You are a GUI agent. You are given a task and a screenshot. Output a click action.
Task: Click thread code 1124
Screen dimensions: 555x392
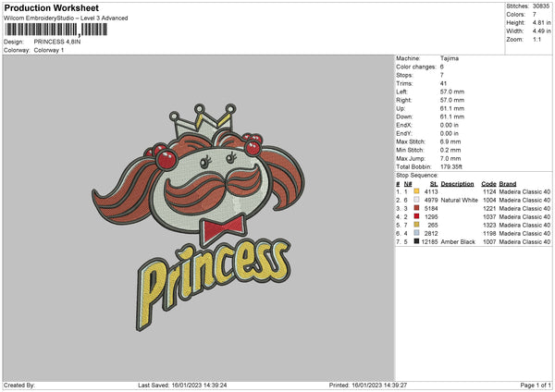point(489,191)
